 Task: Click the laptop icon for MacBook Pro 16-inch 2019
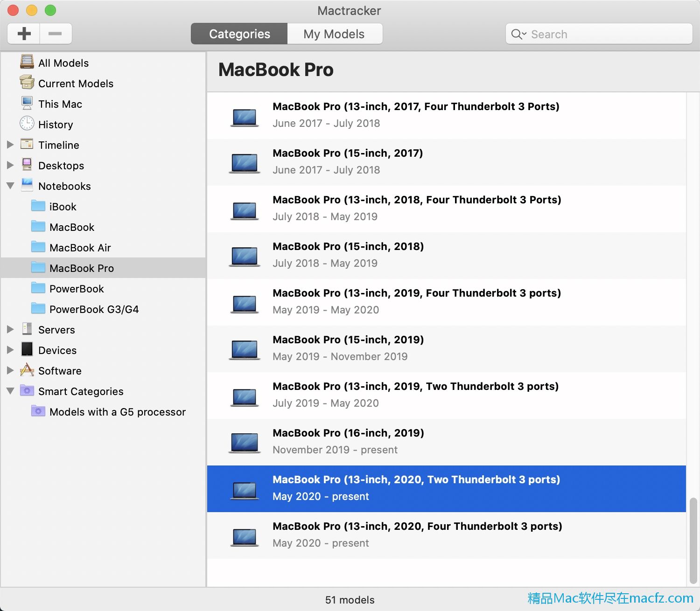pyautogui.click(x=245, y=443)
